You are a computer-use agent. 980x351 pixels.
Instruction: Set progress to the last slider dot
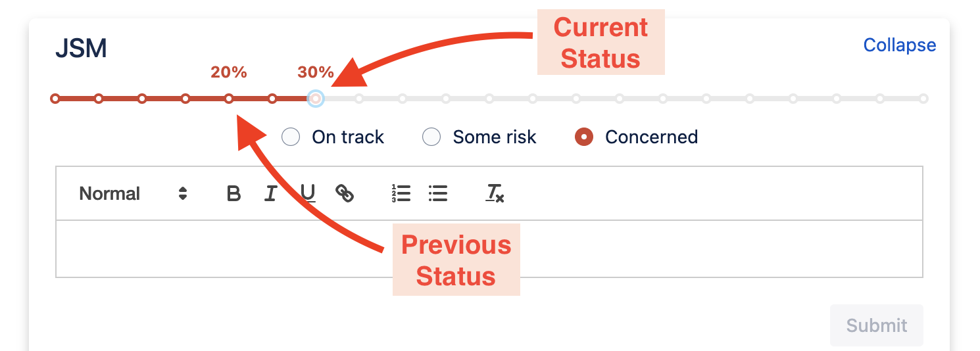(923, 99)
